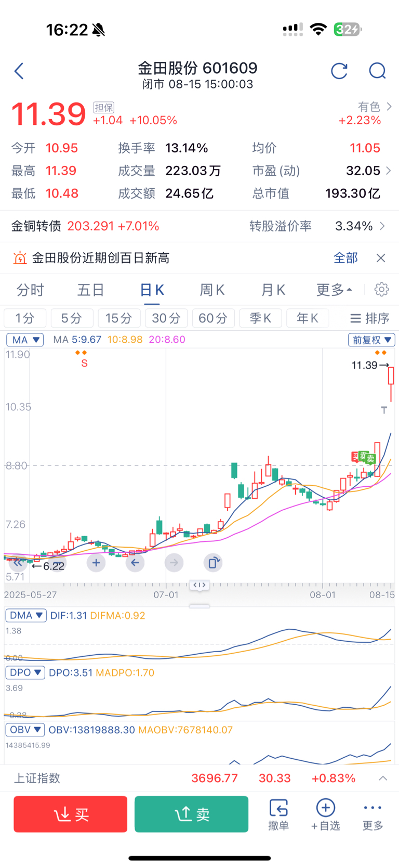This screenshot has width=399, height=868.
Task: Tap the green 卖 sell button
Action: point(191,814)
